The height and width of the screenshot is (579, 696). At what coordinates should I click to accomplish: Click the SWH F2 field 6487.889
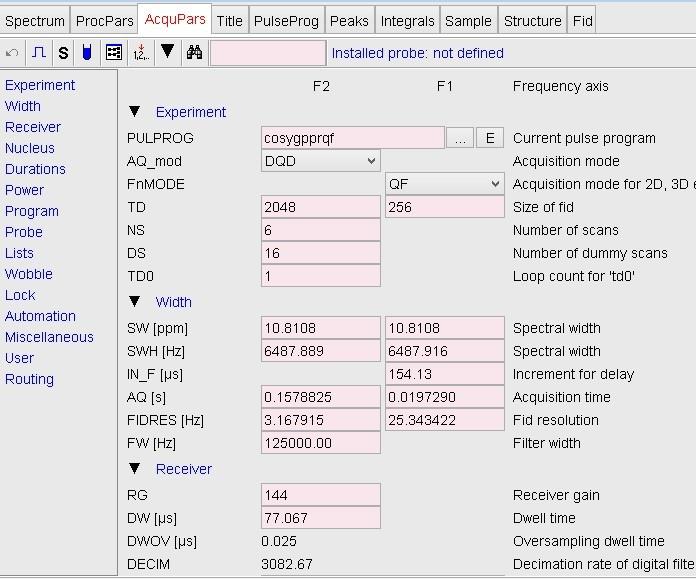pos(320,351)
